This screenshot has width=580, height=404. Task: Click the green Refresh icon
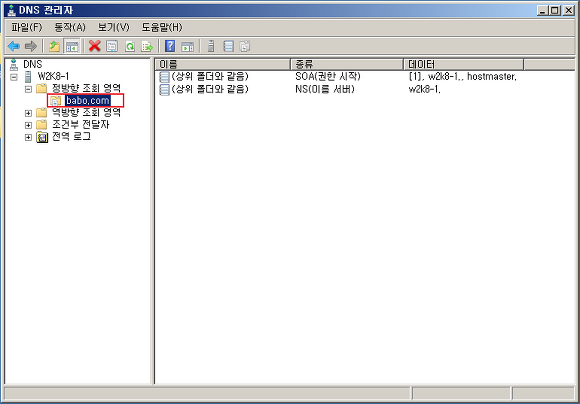click(130, 46)
